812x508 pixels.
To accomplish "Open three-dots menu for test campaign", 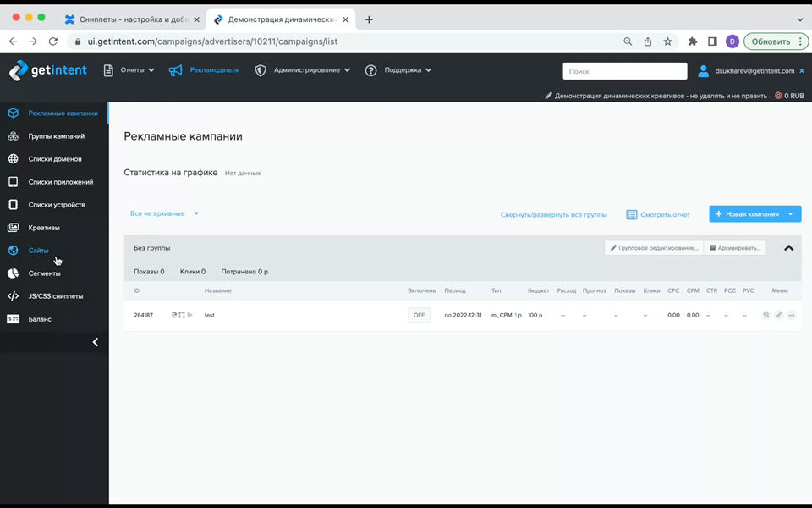I will pyautogui.click(x=792, y=315).
